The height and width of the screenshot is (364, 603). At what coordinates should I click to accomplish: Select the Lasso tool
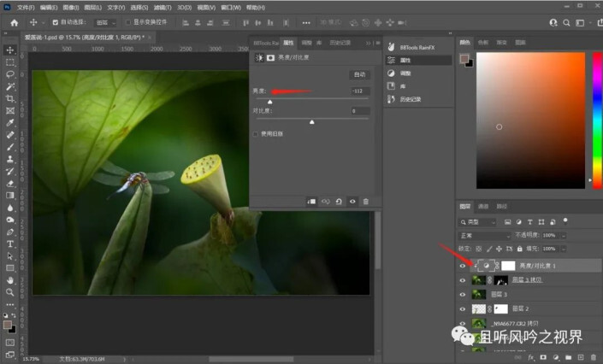[x=10, y=74]
